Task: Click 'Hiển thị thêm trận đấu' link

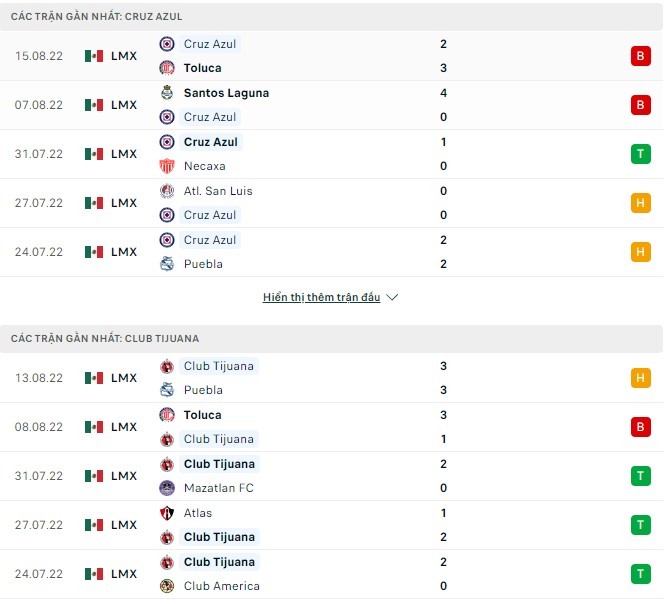Action: coord(321,298)
